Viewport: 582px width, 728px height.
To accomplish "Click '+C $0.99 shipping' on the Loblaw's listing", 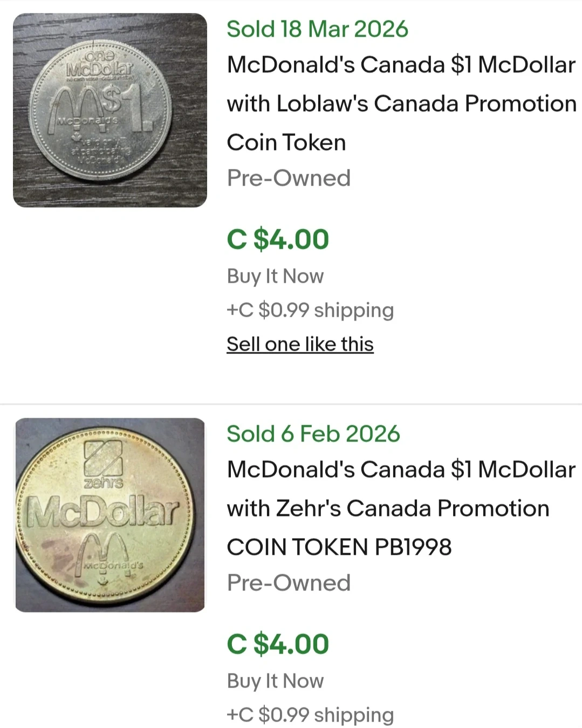I will coord(310,310).
